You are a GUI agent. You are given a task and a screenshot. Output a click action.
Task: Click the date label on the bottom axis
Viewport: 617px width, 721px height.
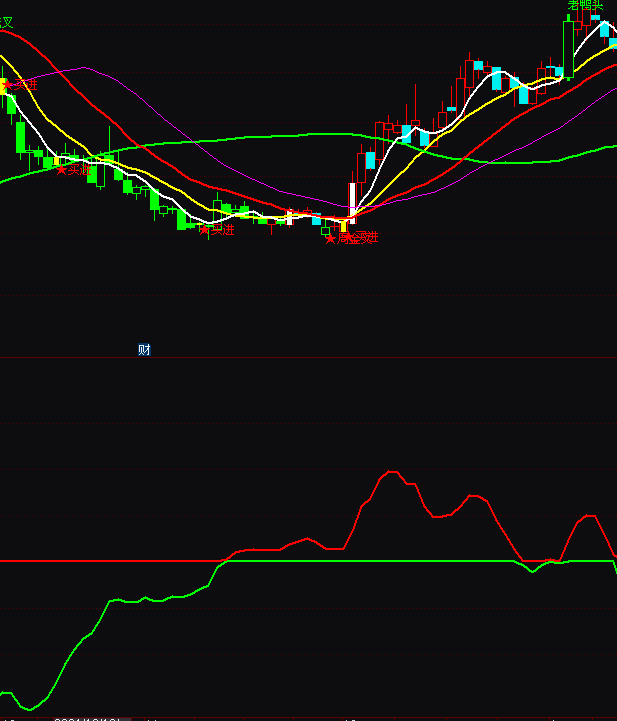[x=88, y=717]
